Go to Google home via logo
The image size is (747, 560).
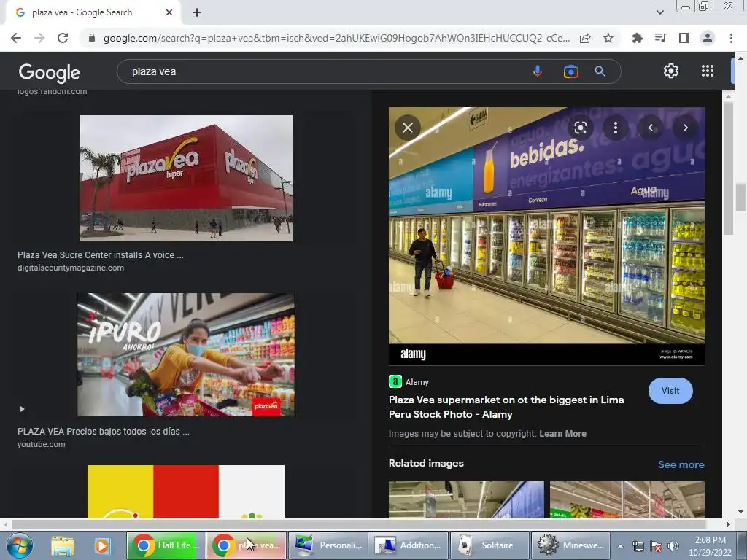[49, 72]
